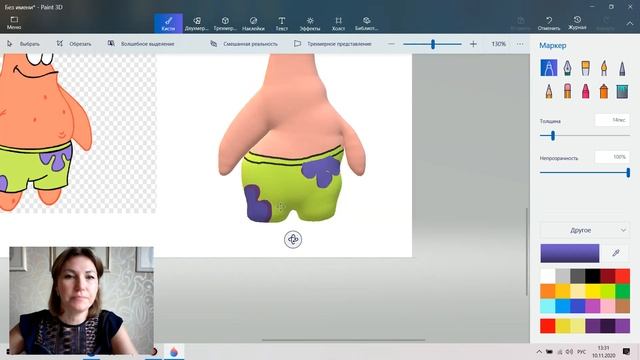640x360 pixels.
Task: Open the Эффекты tab
Action: pos(310,23)
